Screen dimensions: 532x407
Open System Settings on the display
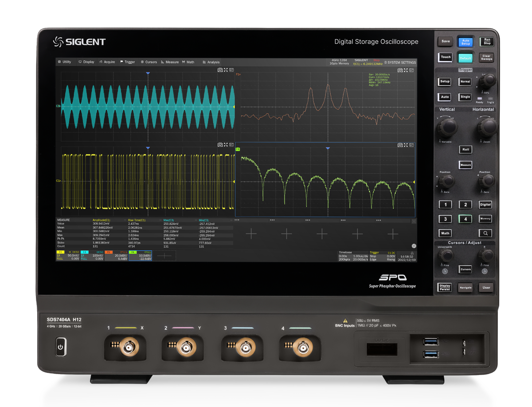(400, 63)
